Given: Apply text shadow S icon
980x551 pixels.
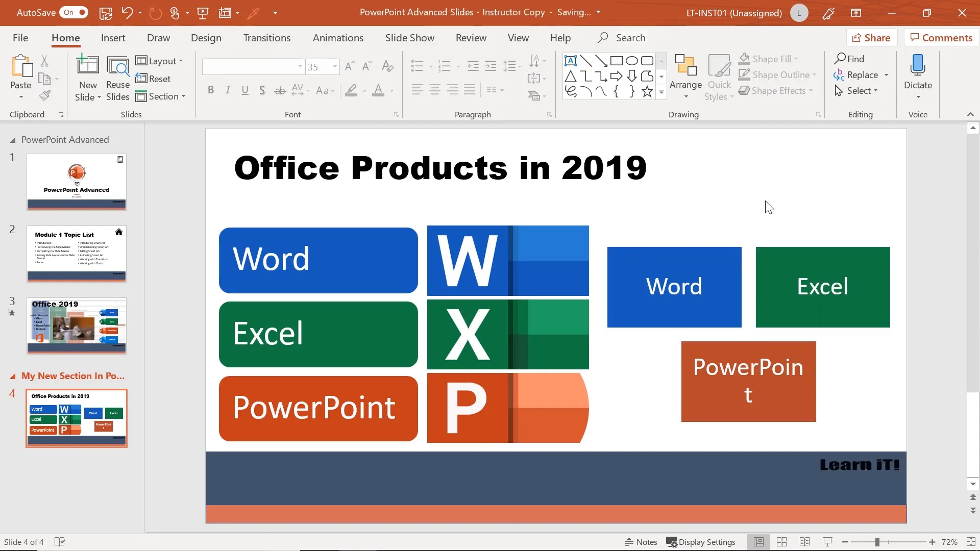Looking at the screenshot, I should pos(262,90).
